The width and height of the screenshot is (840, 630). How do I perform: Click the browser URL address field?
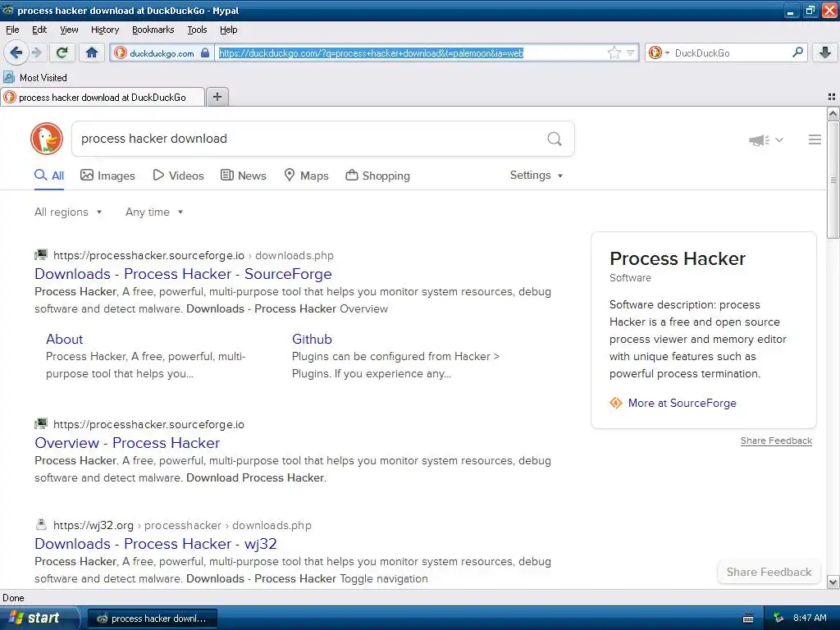point(410,53)
